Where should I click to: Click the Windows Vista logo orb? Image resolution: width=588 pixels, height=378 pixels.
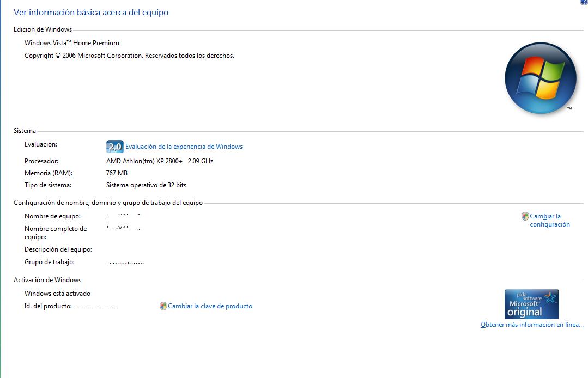pos(541,78)
